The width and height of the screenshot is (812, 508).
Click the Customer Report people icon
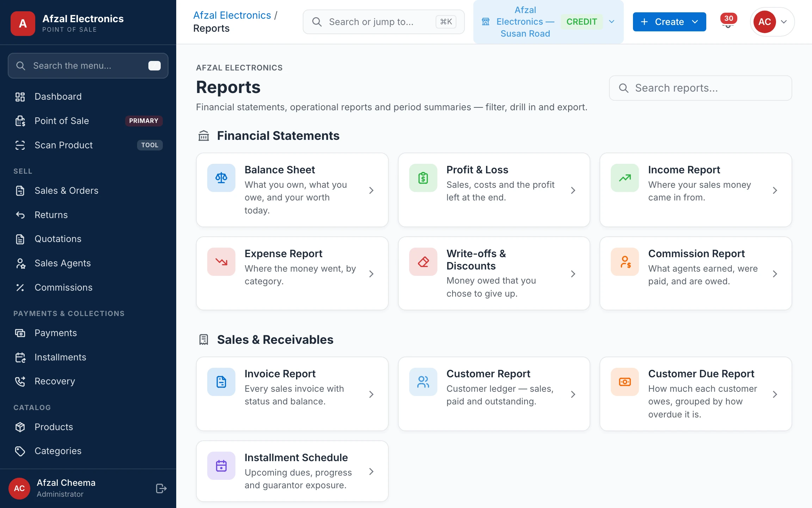423,382
